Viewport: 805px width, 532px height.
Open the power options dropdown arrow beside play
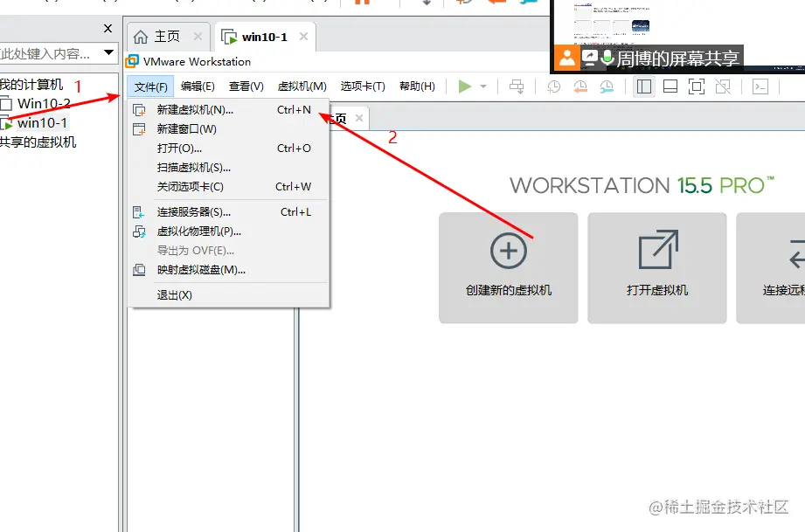[483, 86]
